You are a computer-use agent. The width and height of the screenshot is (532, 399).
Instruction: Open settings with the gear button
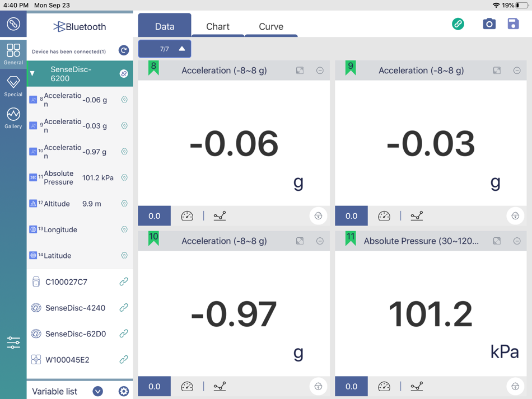click(123, 391)
